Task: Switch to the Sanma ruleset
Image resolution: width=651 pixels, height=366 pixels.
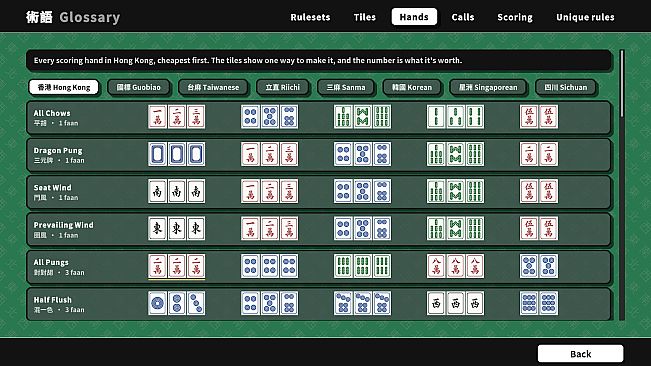Action: (346, 87)
